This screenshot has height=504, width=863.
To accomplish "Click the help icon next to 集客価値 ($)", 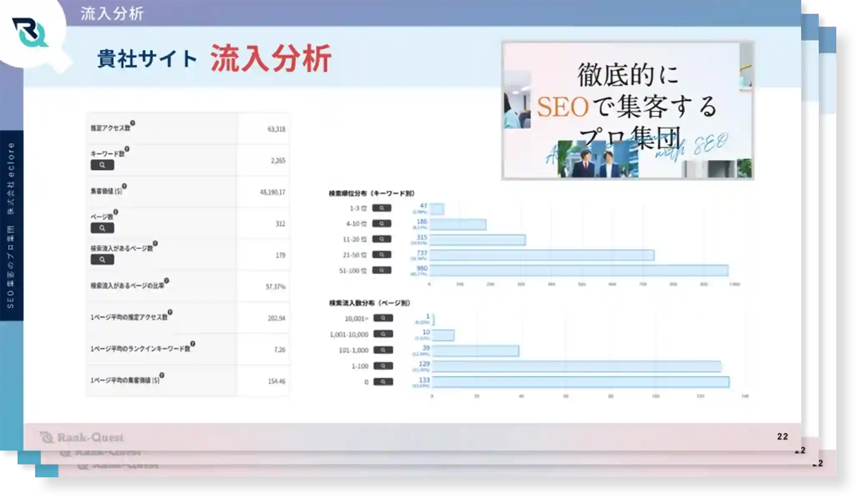I will click(124, 186).
